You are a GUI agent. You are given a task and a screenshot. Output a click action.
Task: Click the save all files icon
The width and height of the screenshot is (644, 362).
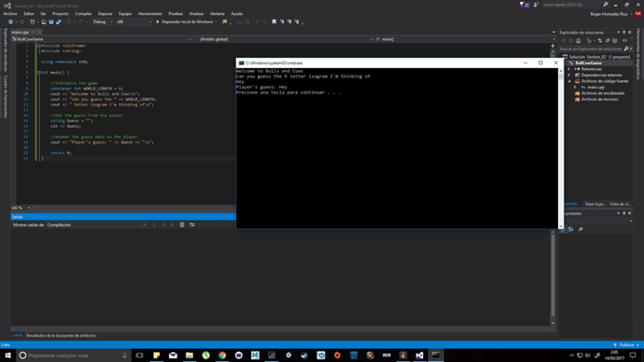point(58,21)
